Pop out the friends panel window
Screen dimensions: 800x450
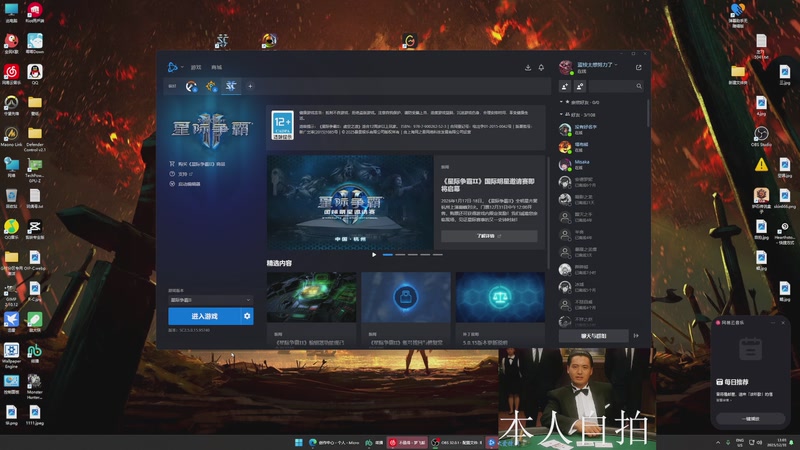pos(639,67)
